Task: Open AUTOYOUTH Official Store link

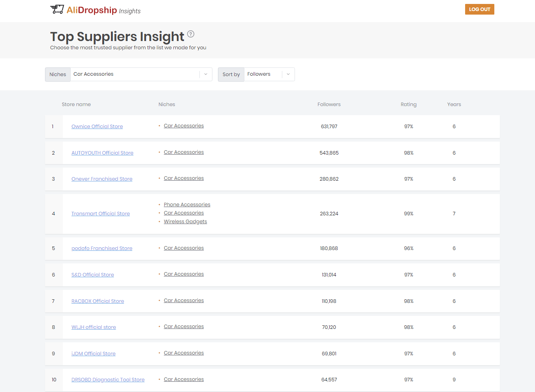Action: [102, 153]
